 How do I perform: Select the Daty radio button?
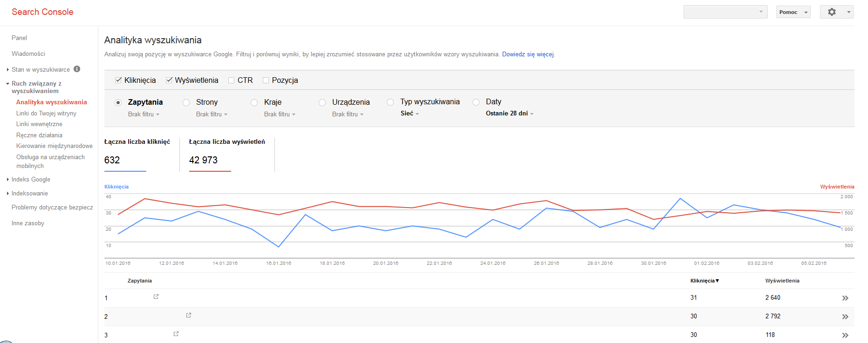point(476,102)
